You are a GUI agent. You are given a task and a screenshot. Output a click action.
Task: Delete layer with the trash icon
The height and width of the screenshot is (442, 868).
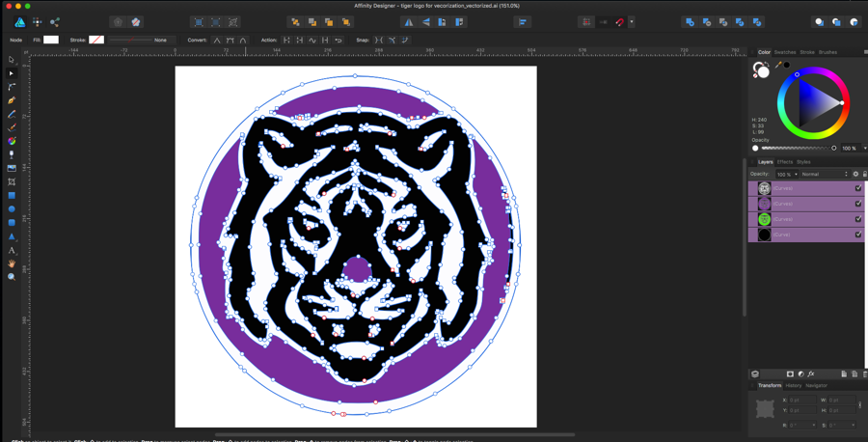pos(865,374)
